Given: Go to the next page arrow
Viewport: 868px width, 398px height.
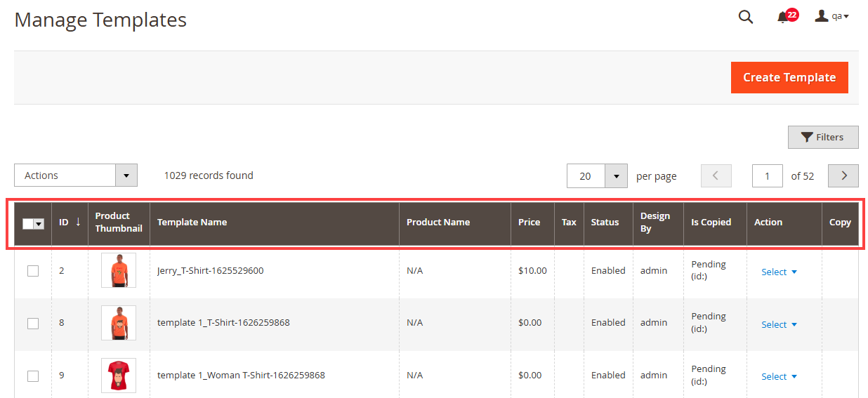Looking at the screenshot, I should click(843, 176).
